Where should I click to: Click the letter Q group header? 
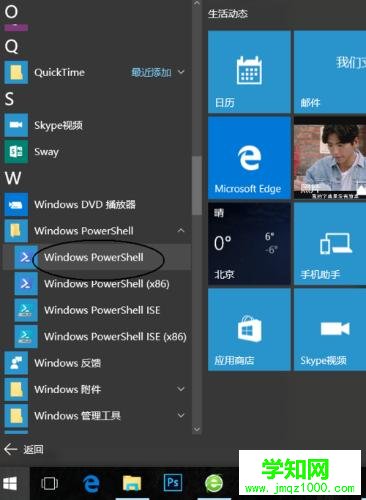11,47
